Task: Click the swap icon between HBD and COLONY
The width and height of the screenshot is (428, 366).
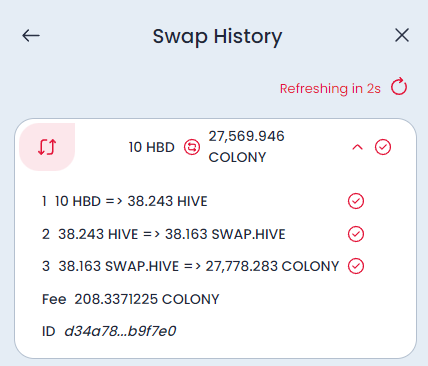Action: [x=192, y=147]
